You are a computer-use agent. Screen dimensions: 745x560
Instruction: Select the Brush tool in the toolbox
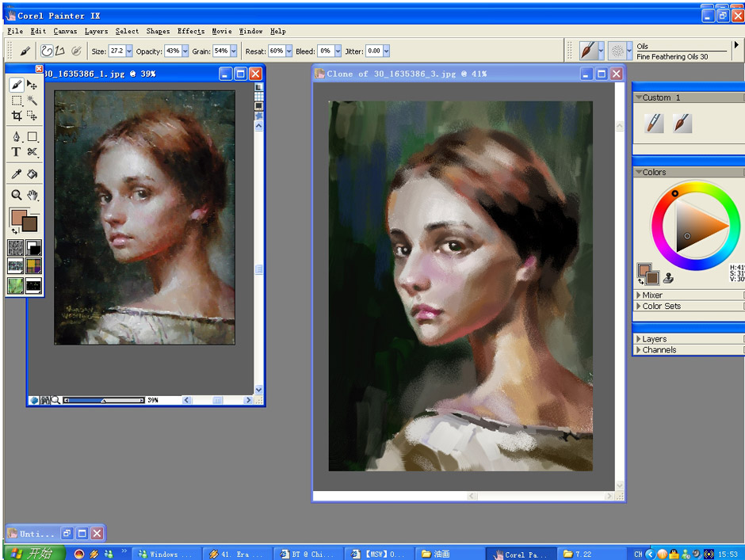16,85
